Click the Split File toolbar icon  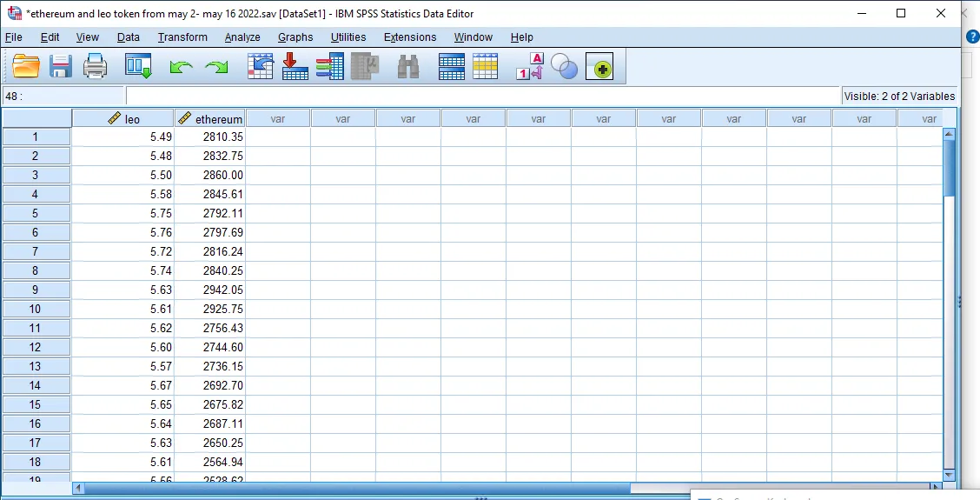click(451, 66)
